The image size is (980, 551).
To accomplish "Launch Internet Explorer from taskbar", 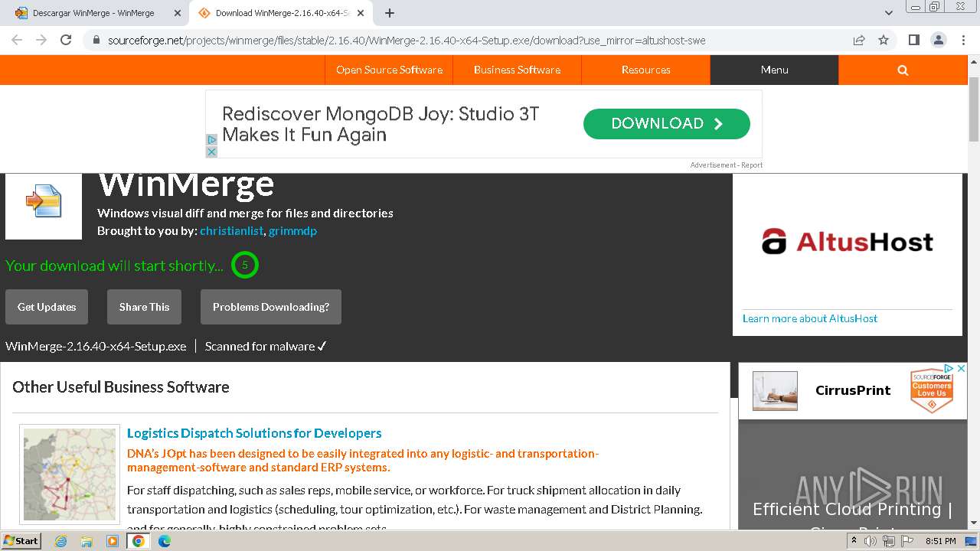I will (x=61, y=541).
